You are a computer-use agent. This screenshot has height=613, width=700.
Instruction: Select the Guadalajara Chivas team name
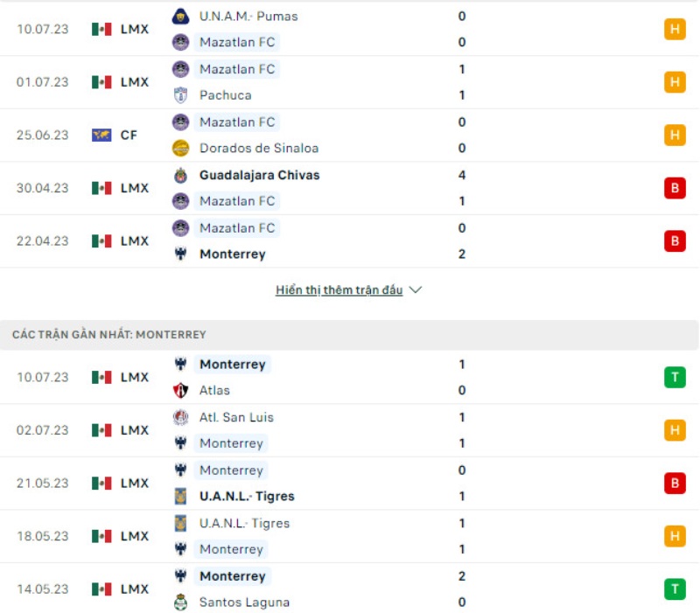[259, 175]
